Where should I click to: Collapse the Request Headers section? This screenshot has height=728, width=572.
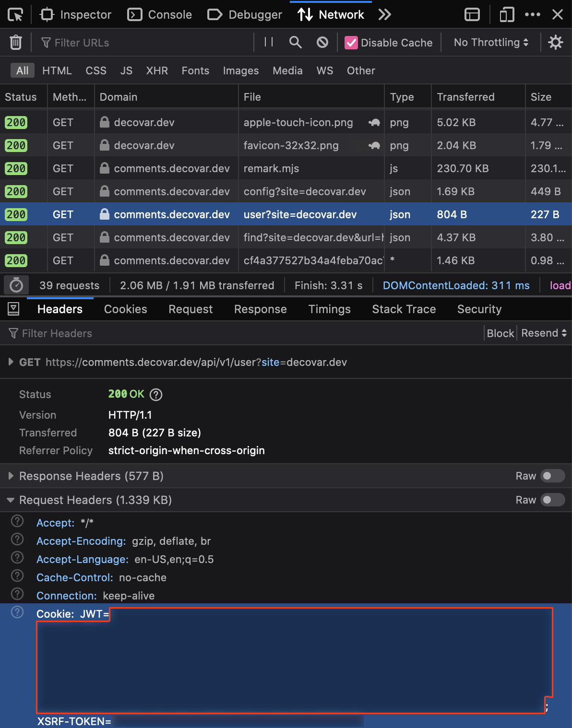click(x=11, y=500)
